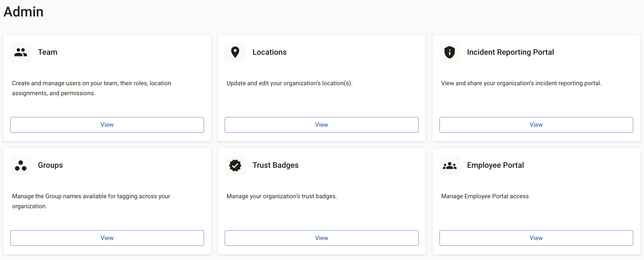Click the Incident Reporting shield icon

(x=450, y=52)
